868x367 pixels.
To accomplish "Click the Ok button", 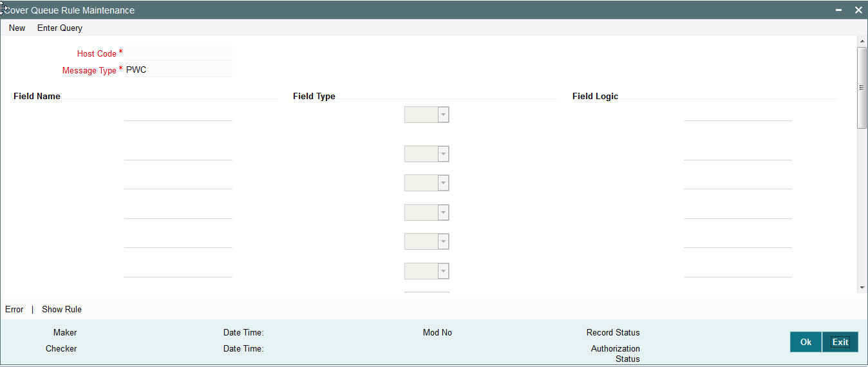I will point(806,342).
